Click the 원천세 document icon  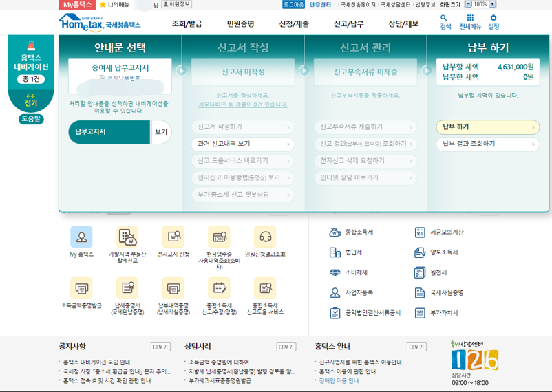(420, 272)
